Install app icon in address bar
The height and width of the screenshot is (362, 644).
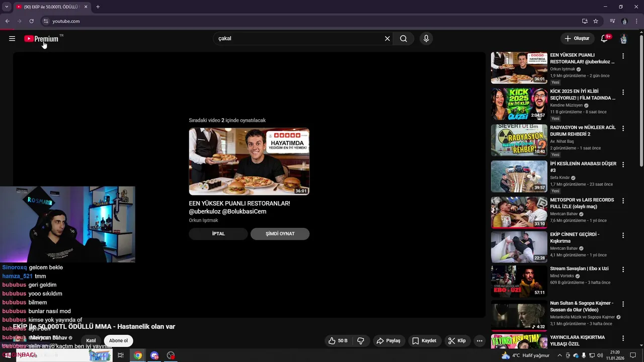pyautogui.click(x=585, y=21)
